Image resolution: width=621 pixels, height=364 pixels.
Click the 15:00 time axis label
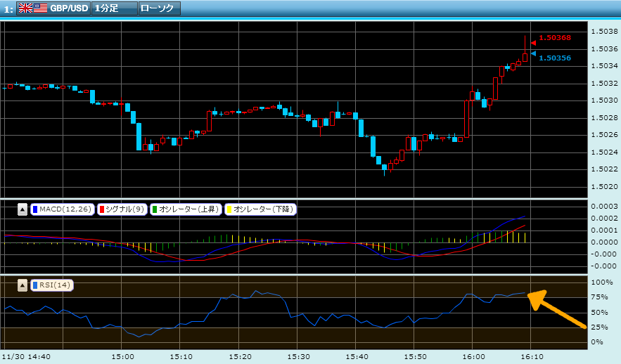[122, 356]
